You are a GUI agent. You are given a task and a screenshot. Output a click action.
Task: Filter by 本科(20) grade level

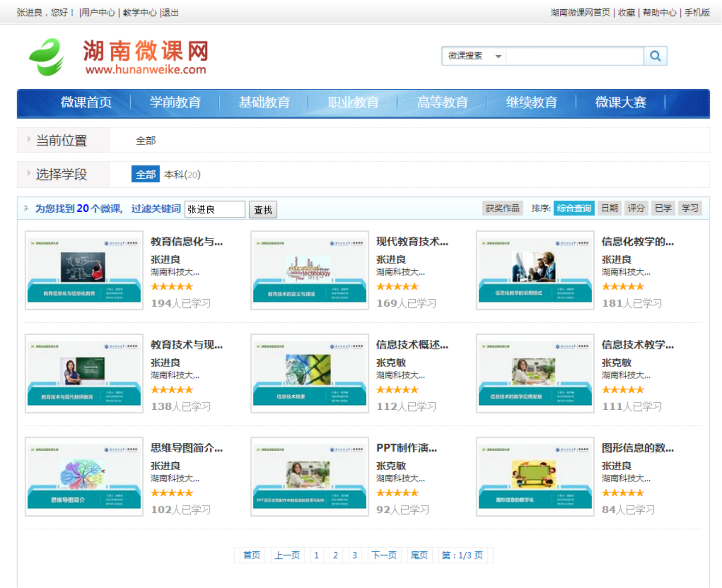pyautogui.click(x=182, y=175)
